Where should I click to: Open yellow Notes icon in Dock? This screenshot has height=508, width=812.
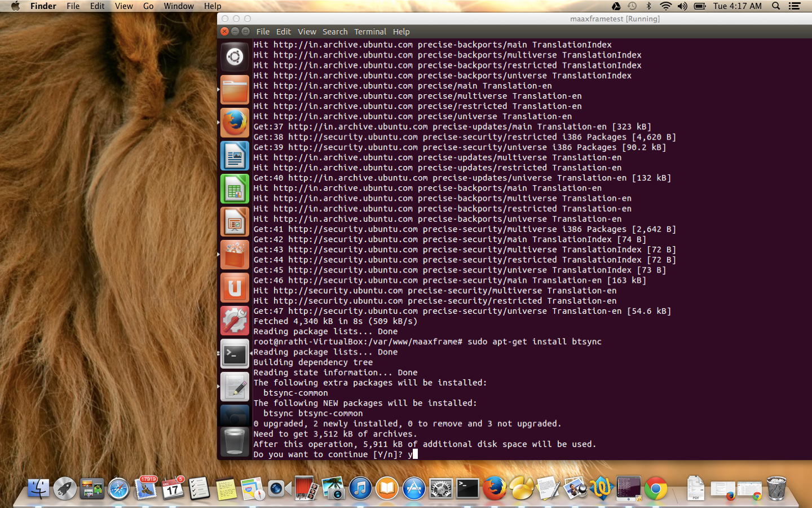226,489
